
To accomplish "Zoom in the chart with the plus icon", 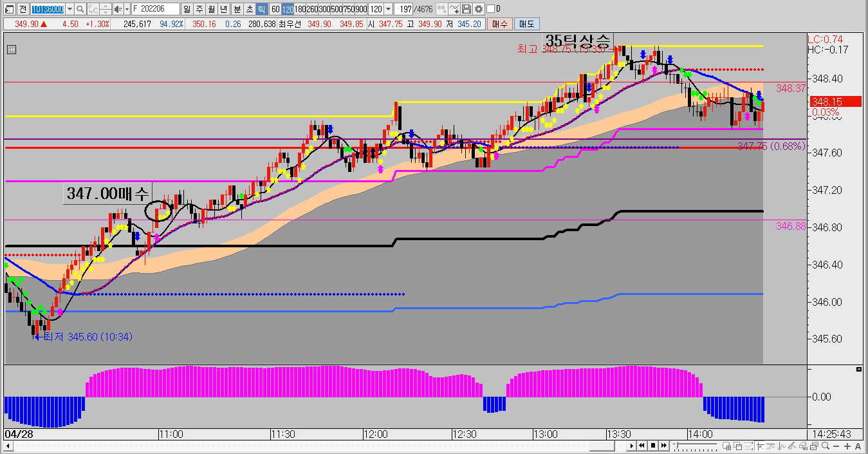I will [x=849, y=446].
